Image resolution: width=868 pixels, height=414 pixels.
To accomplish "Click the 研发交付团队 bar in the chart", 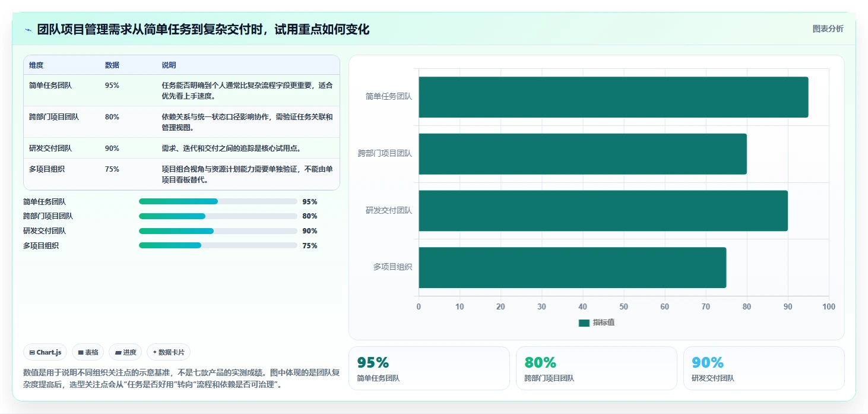I will click(603, 211).
